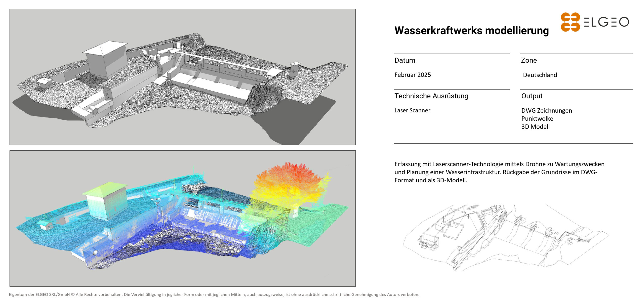This screenshot has height=299, width=644.
Task: Click the Deutschland zone value
Action: click(540, 75)
